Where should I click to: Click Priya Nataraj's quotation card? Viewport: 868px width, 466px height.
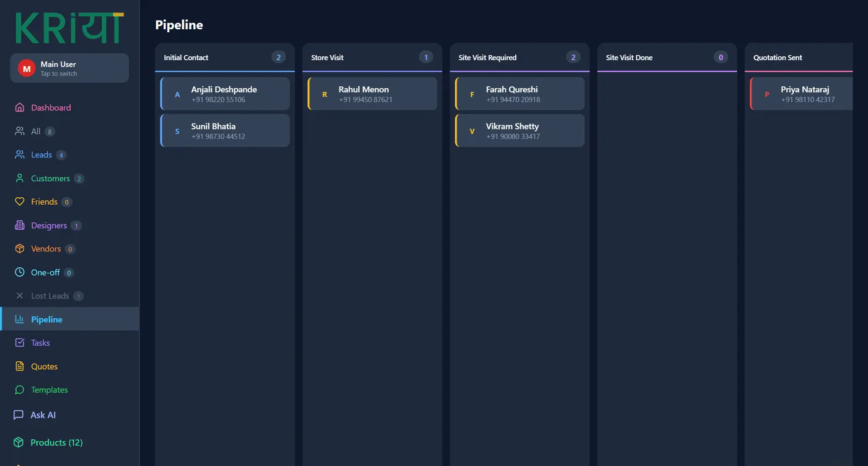coord(801,94)
